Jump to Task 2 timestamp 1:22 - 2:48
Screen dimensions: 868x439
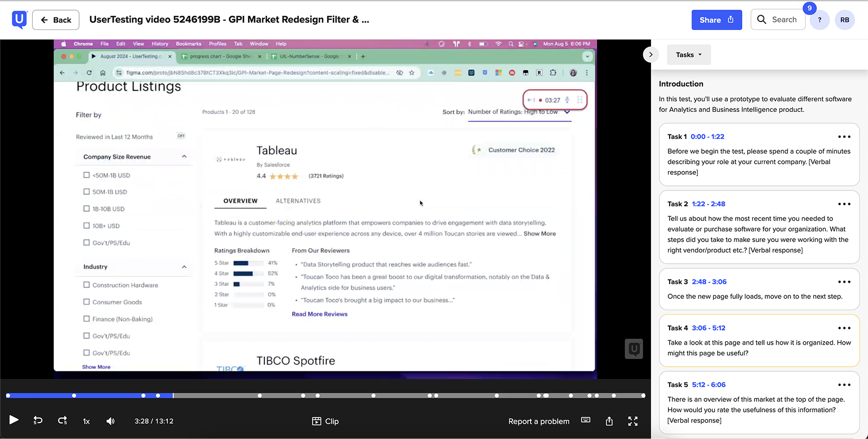click(709, 204)
